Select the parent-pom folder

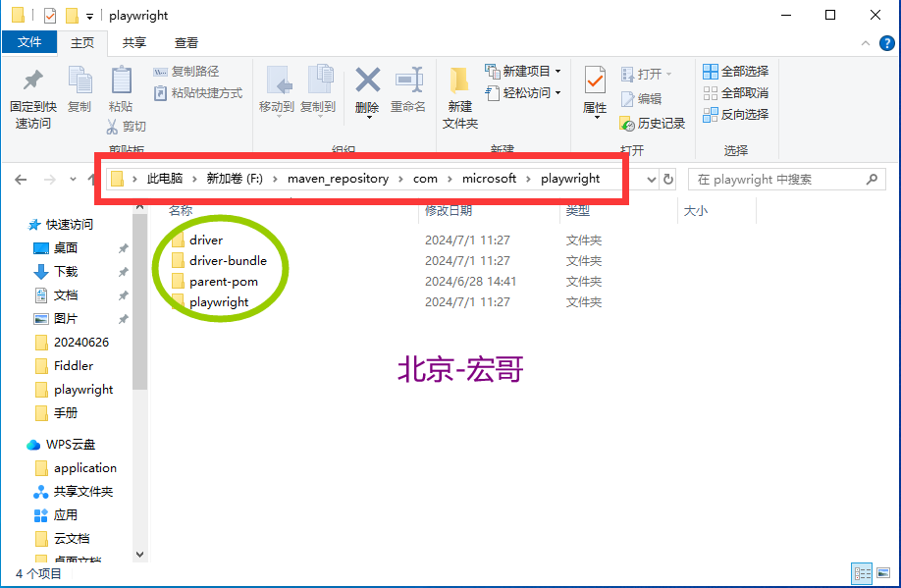pyautogui.click(x=224, y=282)
